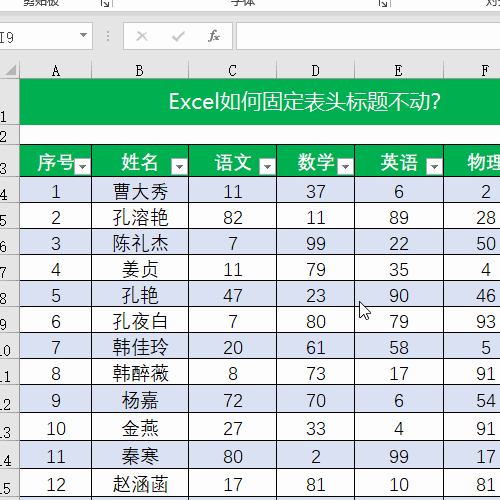Screen dimensions: 500x500
Task: Click 数学 score 33 for 金燕
Action: tap(316, 427)
